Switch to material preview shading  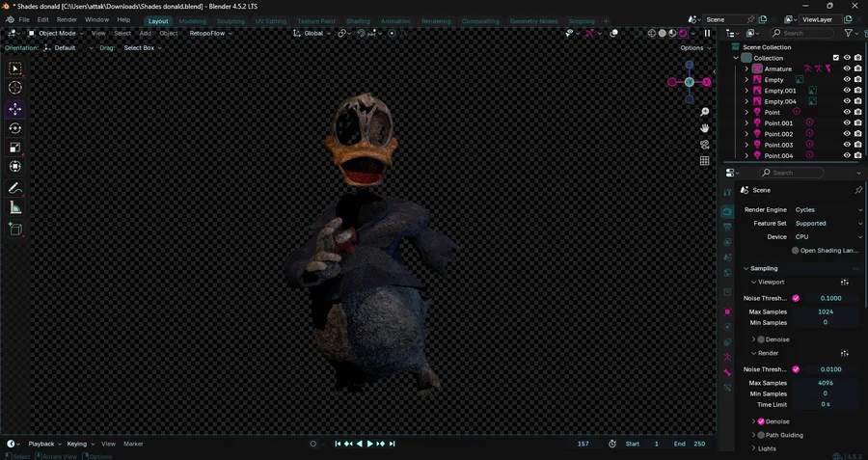point(672,33)
